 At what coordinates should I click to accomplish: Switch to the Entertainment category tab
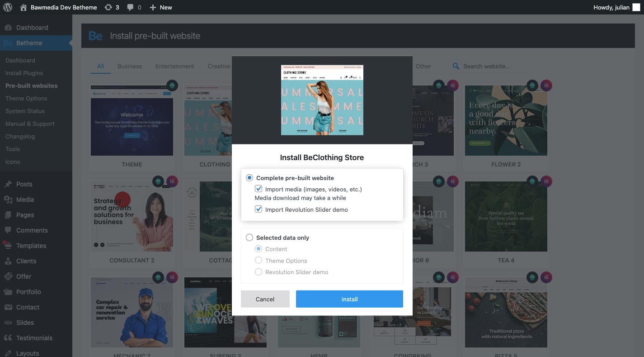pos(175,66)
